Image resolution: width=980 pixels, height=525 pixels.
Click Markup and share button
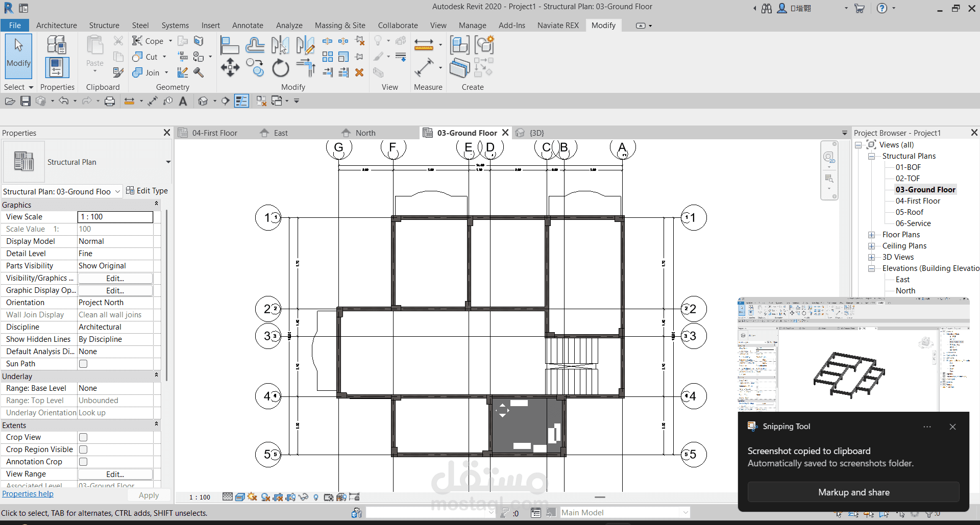(x=853, y=492)
